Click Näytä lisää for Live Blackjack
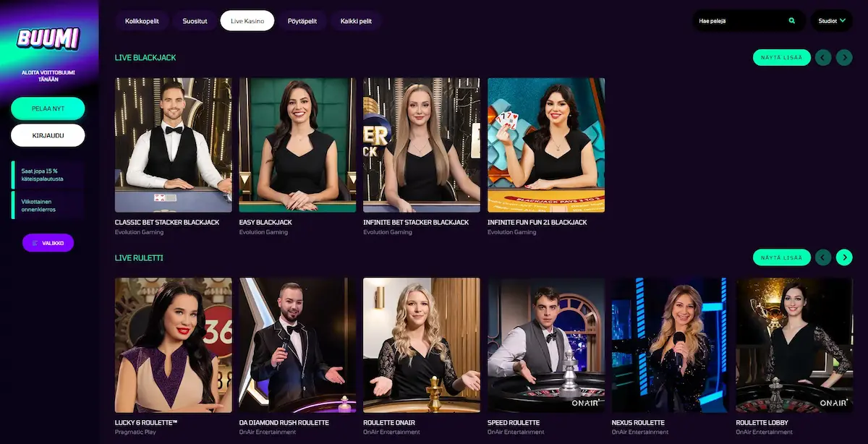868x444 pixels. coord(782,58)
